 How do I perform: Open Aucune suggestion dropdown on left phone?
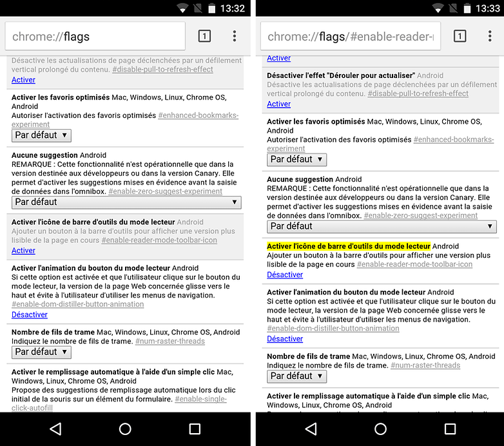(x=126, y=202)
